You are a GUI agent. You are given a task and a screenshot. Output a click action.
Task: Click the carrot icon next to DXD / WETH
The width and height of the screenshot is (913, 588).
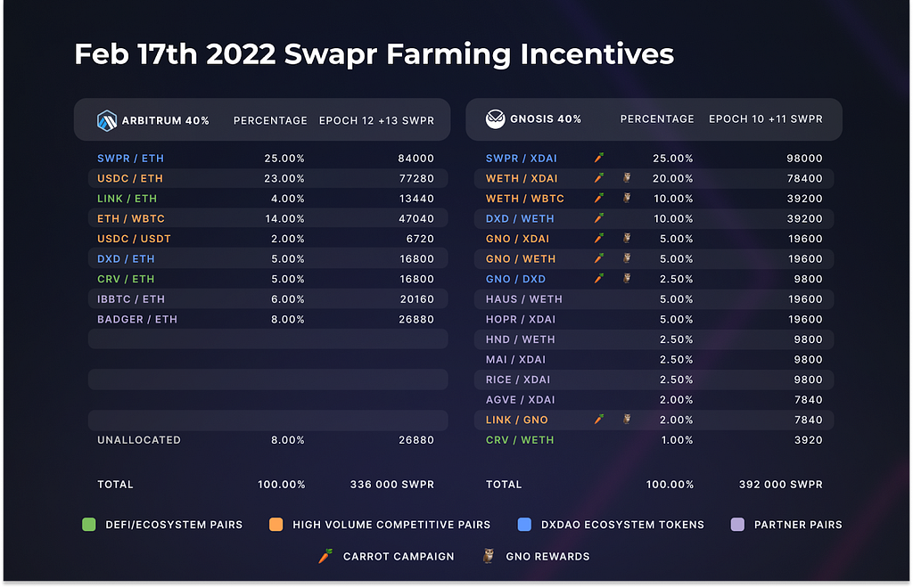598,218
